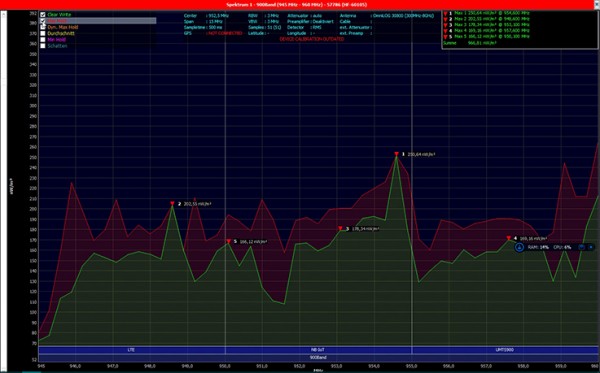This screenshot has width=600, height=373.
Task: Toggle the Dyn. Max Hold checkbox
Action: pyautogui.click(x=43, y=27)
